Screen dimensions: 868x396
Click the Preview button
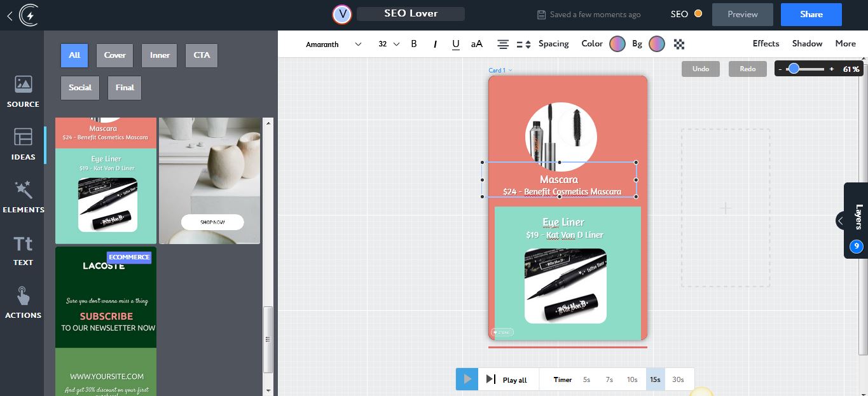742,15
